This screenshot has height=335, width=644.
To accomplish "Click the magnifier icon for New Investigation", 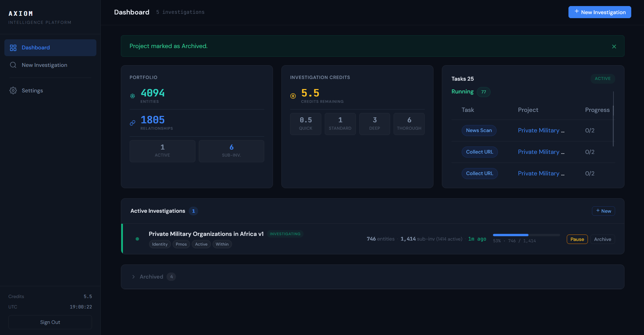I will [x=13, y=65].
